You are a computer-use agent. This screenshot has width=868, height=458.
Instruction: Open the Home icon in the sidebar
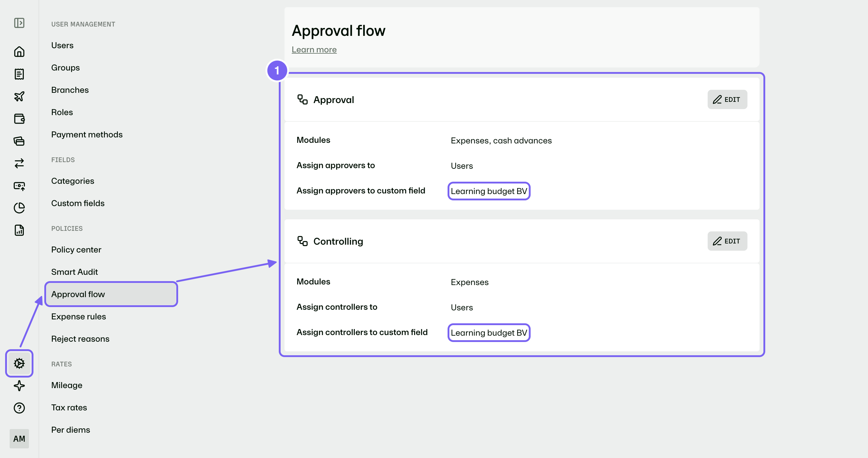[x=19, y=52]
